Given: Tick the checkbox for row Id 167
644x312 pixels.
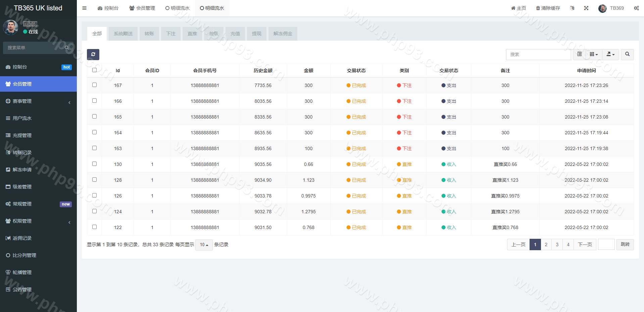Looking at the screenshot, I should tap(94, 85).
